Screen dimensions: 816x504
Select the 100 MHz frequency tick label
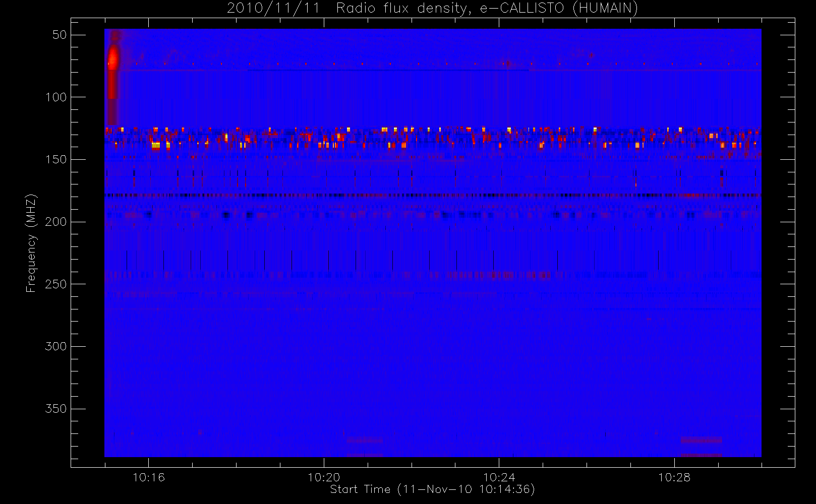coord(56,97)
